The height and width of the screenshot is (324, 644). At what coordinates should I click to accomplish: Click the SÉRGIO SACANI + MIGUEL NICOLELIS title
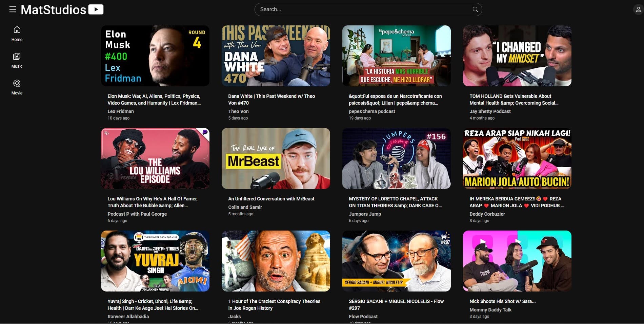396,305
